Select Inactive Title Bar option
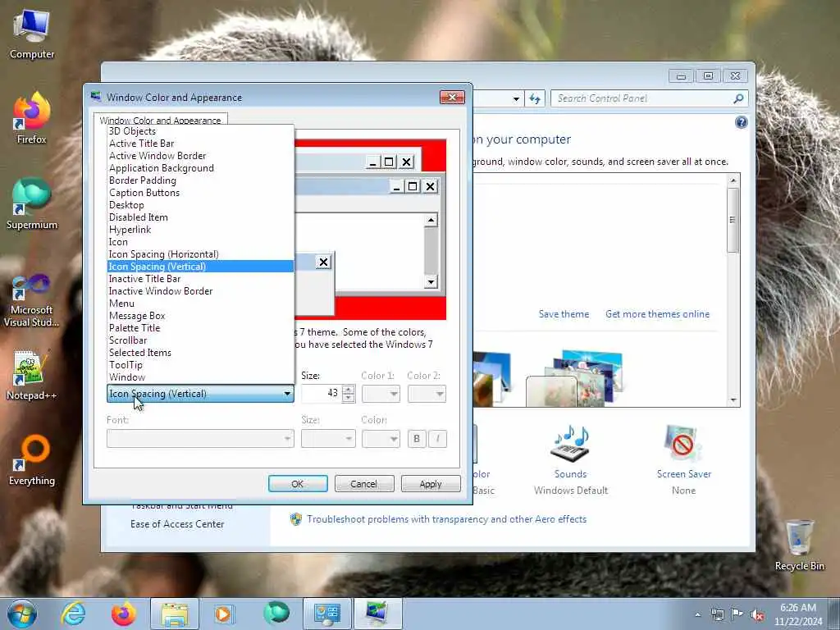Image resolution: width=840 pixels, height=630 pixels. click(200, 279)
